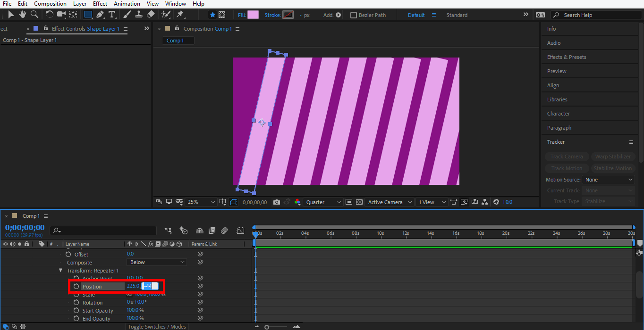Enable the Bezier Path checkbox
Viewport: 644px width, 330px height.
(354, 15)
